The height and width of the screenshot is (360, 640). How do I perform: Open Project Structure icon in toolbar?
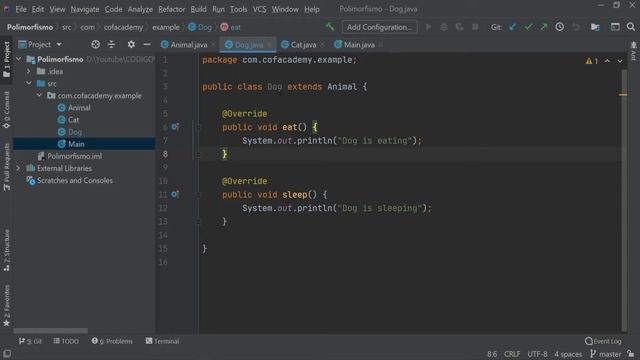[595, 27]
